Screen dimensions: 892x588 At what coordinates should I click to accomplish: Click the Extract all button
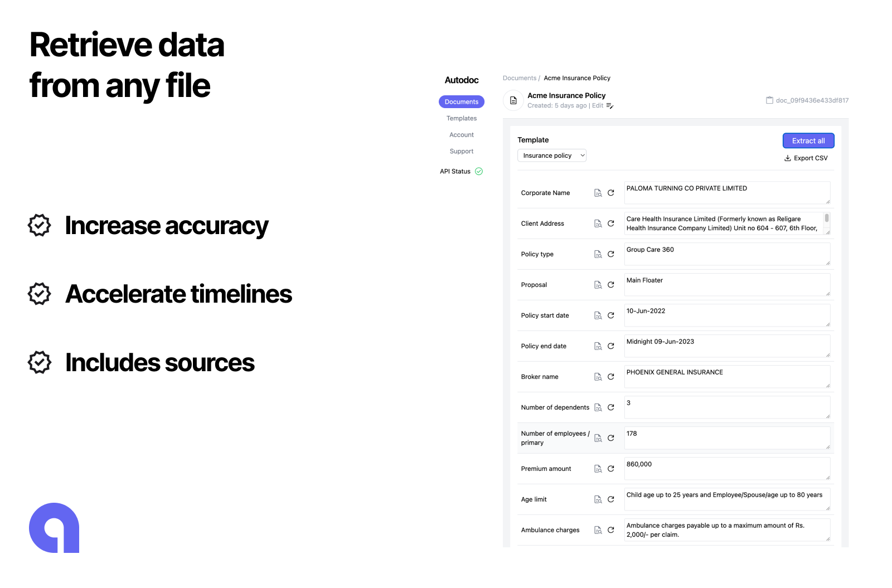tap(808, 140)
